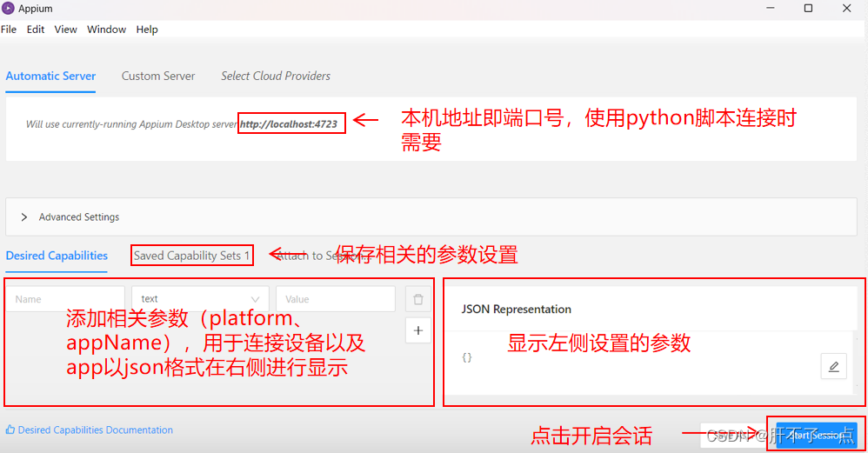This screenshot has height=453, width=868.
Task: Add a new capability row with plus button
Action: [418, 330]
